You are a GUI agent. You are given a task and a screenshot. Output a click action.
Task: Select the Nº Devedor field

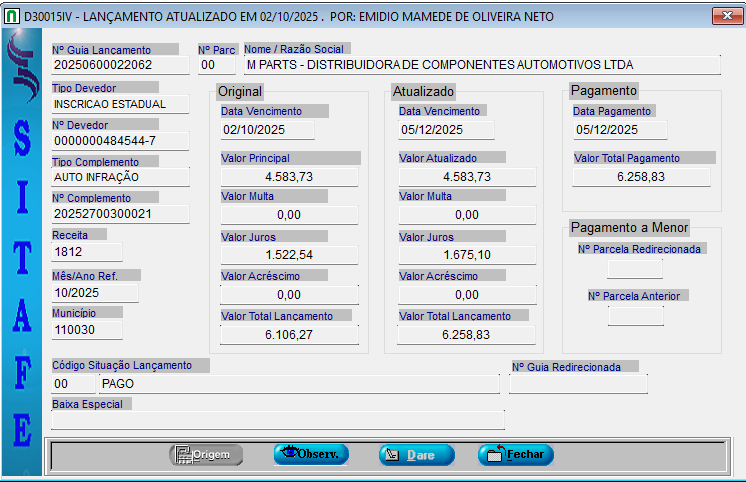[120, 140]
